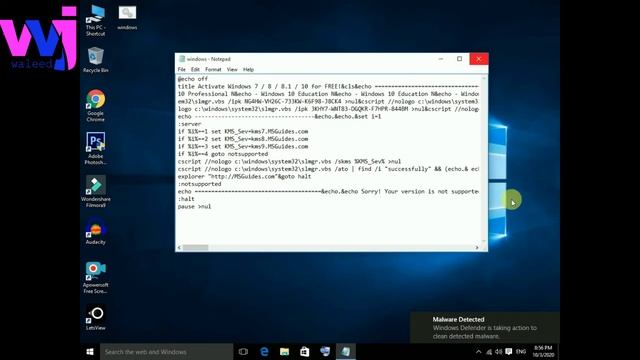The image size is (640, 360).
Task: Open volume control tray icon
Action: [x=498, y=352]
